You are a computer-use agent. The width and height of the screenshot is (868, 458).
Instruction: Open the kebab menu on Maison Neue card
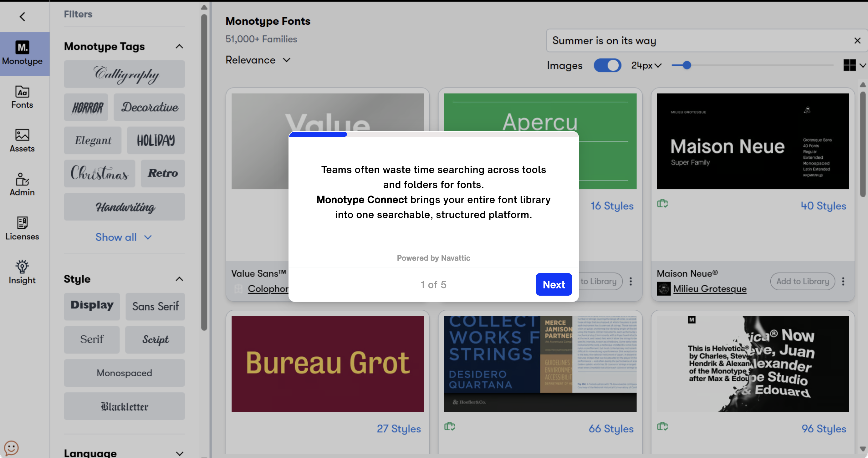point(843,282)
